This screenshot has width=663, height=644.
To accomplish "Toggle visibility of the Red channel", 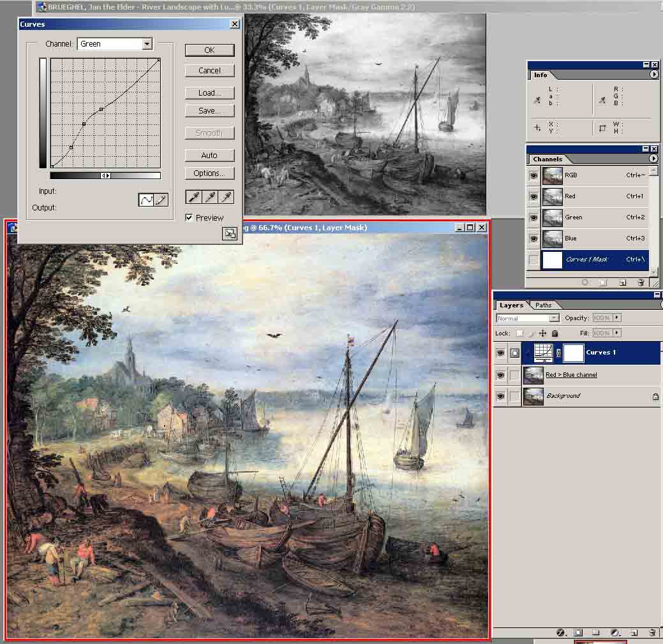I will [533, 196].
